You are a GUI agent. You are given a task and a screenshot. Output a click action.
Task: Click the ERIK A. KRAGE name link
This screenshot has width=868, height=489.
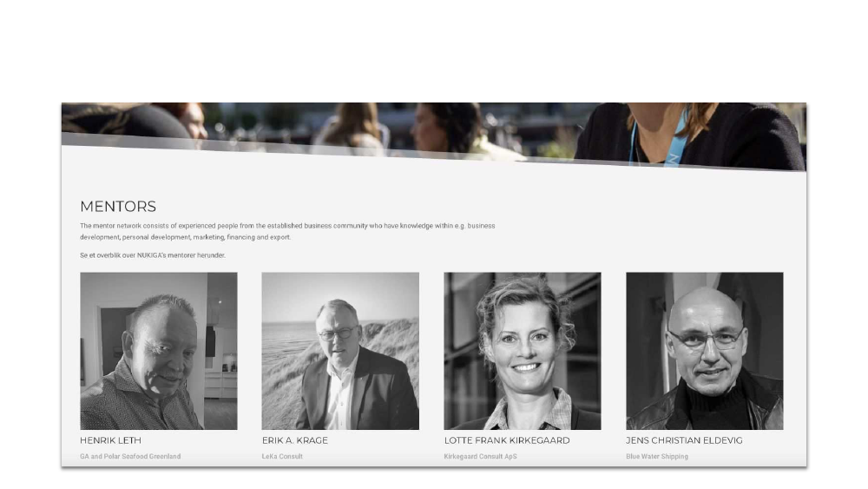295,440
